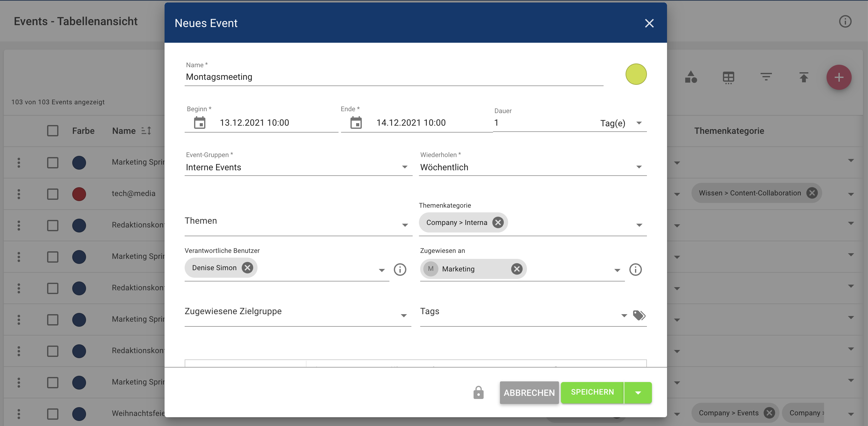Image resolution: width=868 pixels, height=426 pixels.
Task: Click the tags label icon
Action: pyautogui.click(x=639, y=315)
